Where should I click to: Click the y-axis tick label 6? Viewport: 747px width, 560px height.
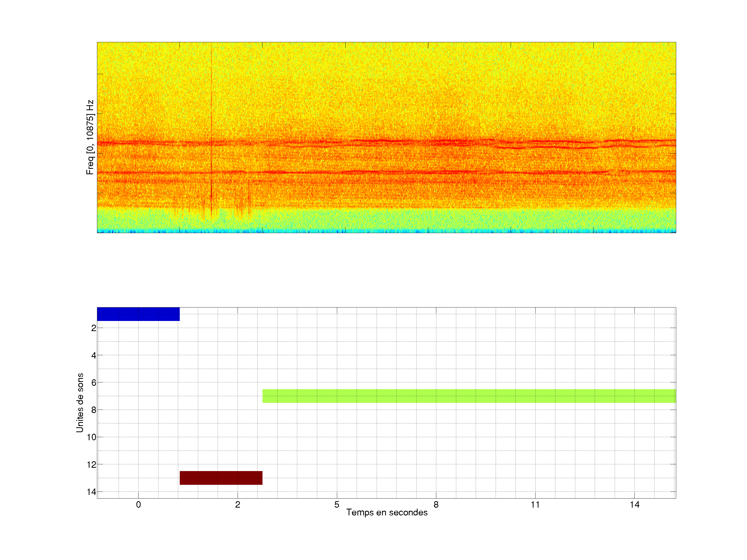94,383
